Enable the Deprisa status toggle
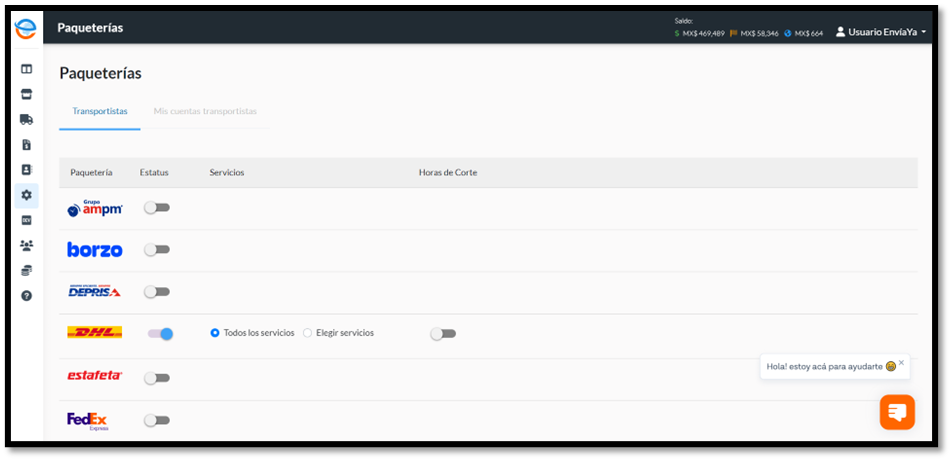Screen dimensions: 951x460 click(157, 292)
